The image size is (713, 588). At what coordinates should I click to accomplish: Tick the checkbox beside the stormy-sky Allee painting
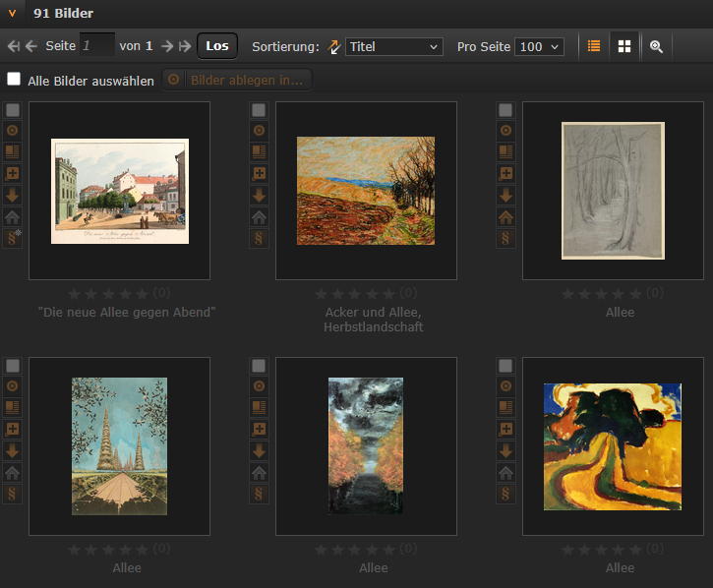click(x=259, y=365)
